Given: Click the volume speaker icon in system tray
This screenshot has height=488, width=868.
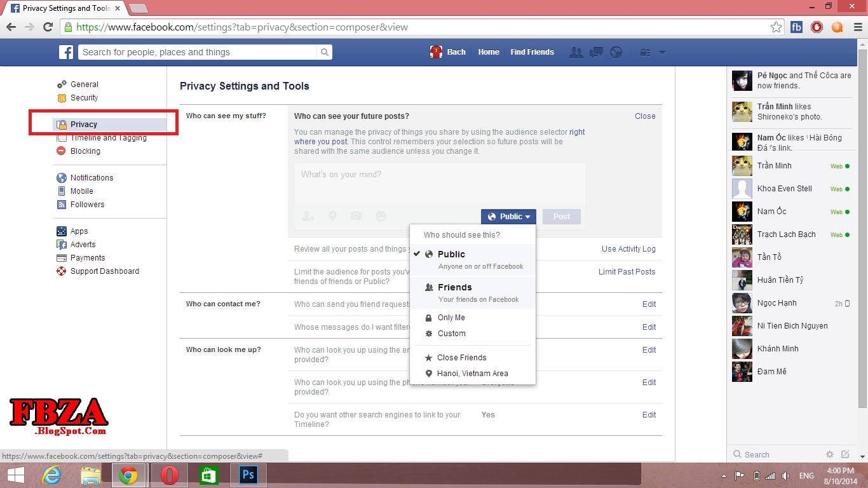Looking at the screenshot, I should point(786,476).
